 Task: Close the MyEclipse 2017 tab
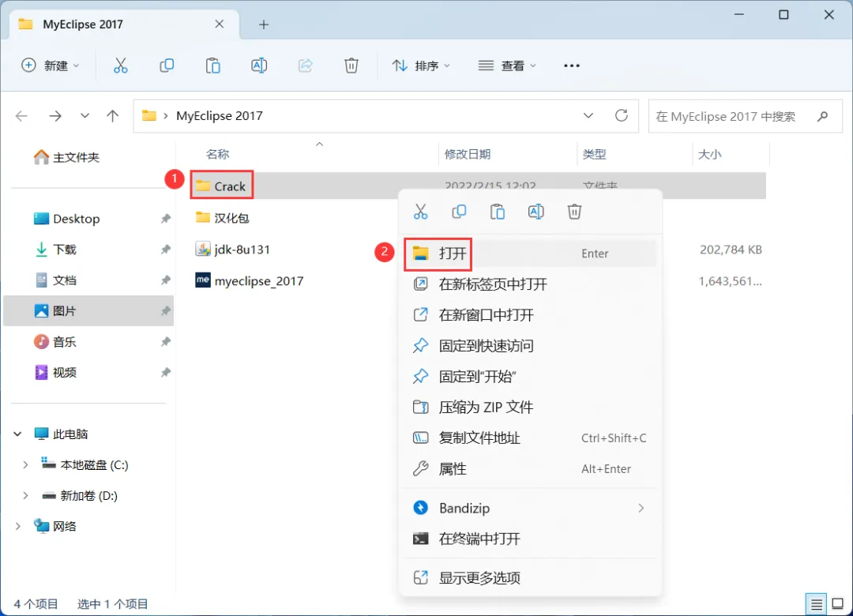click(x=220, y=24)
